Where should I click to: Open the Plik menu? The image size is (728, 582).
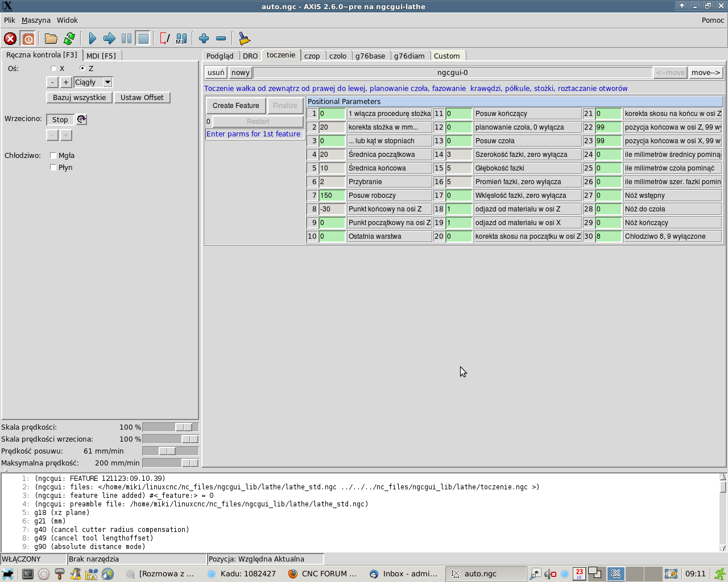pos(10,20)
